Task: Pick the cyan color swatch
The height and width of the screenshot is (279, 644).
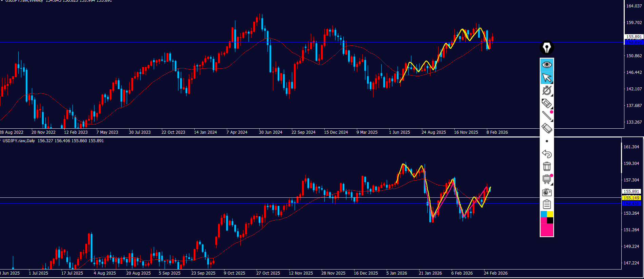Action: (x=543, y=214)
